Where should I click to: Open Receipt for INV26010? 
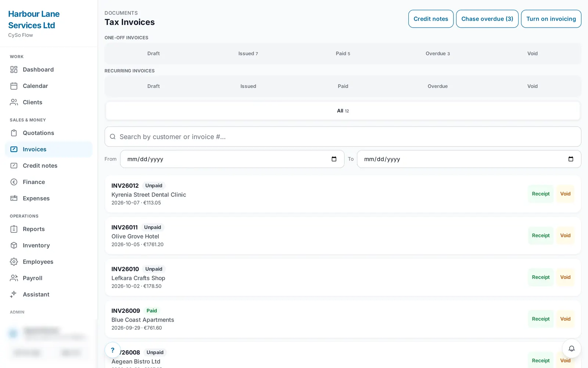pos(541,277)
